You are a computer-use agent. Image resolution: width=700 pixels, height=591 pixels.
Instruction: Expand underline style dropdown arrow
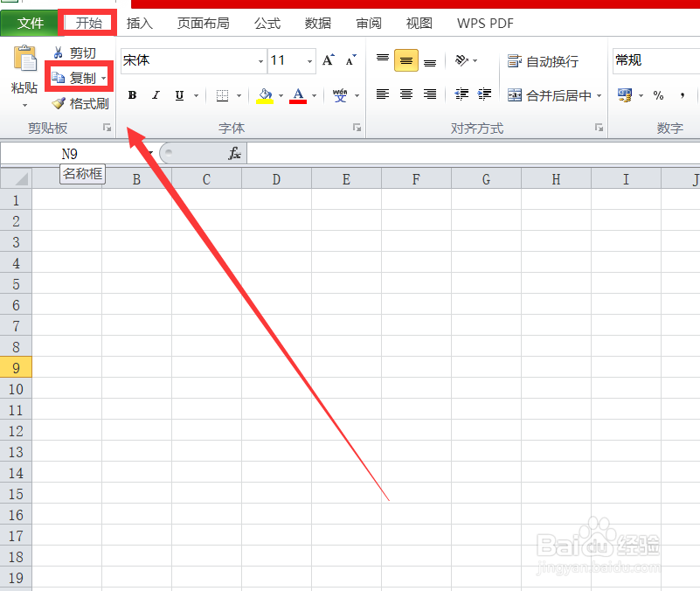click(x=196, y=95)
